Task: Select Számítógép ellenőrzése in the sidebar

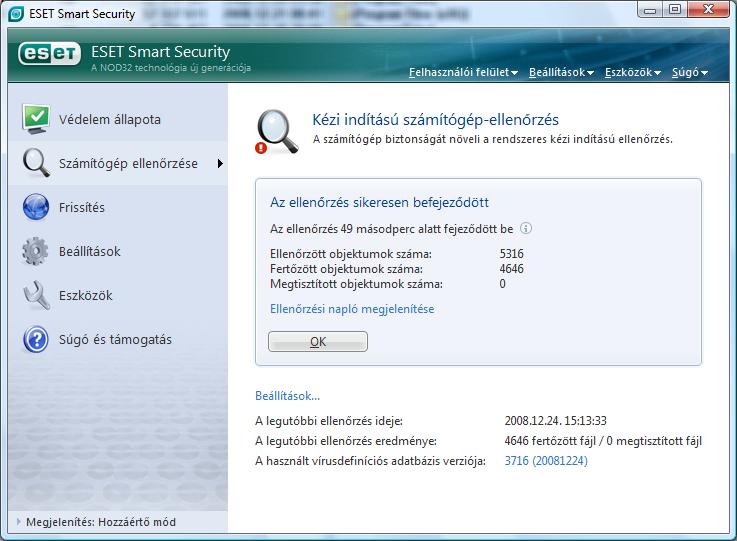Action: [118, 163]
